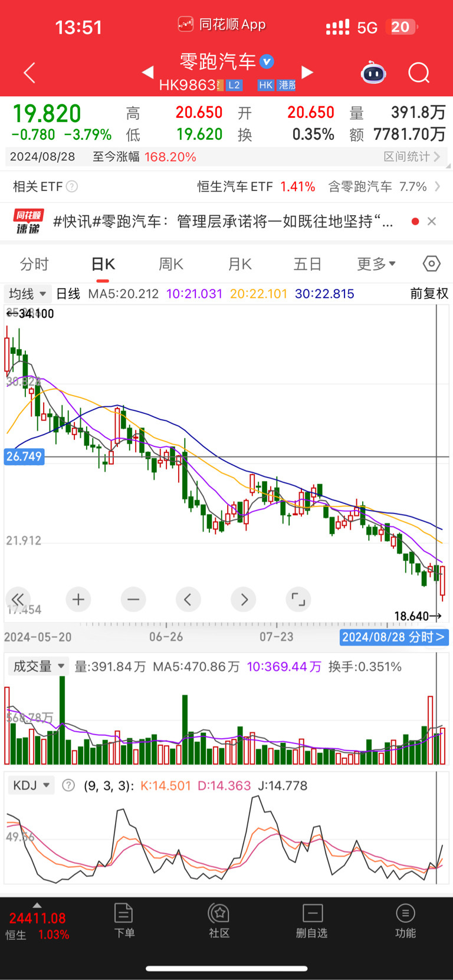Switch to the 分时 tab
This screenshot has height=980, width=453.
click(34, 264)
